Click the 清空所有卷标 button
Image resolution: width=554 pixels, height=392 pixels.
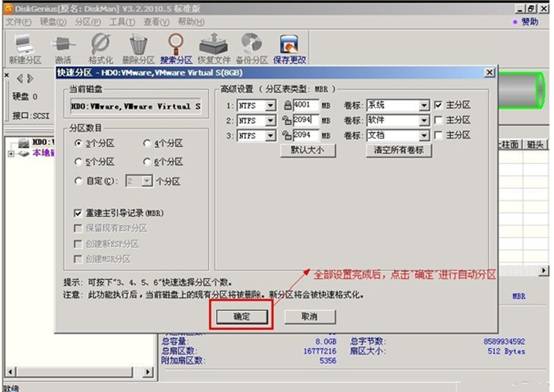[399, 150]
